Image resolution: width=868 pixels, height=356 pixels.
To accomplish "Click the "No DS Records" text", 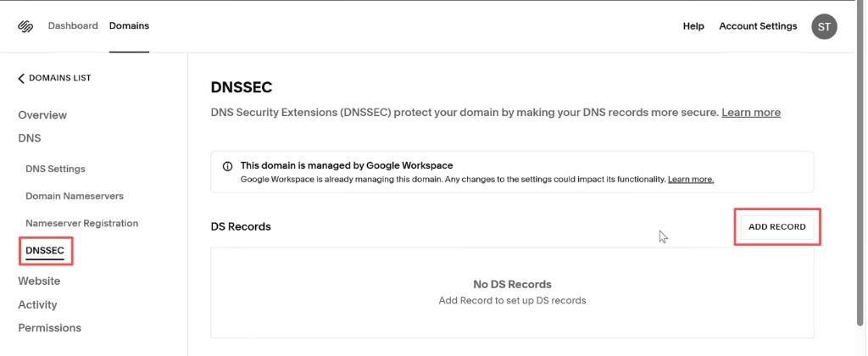I will (x=512, y=285).
